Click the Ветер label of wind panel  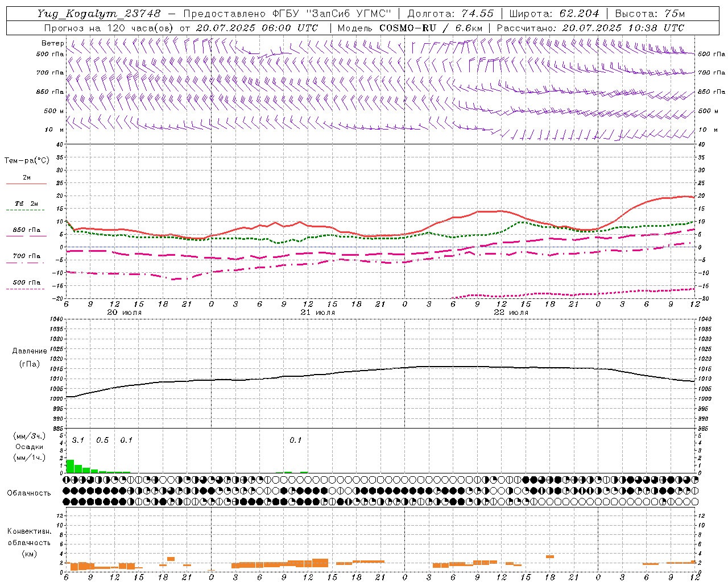point(52,43)
